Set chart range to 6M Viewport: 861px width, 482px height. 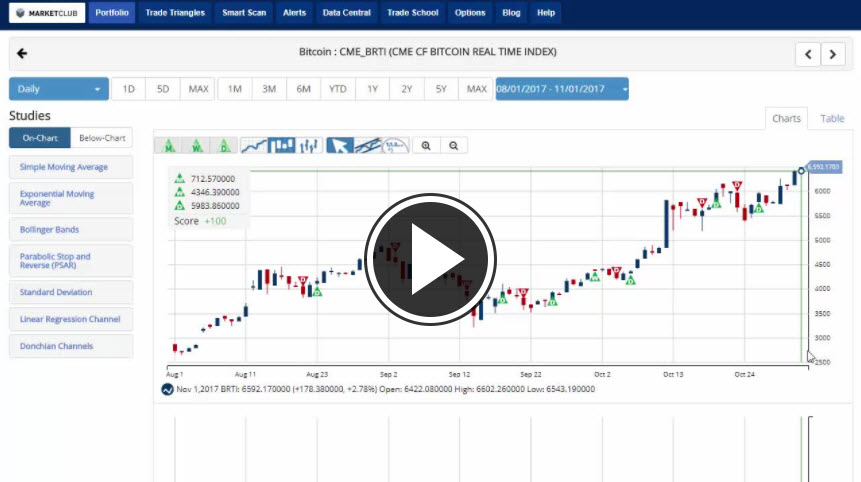tap(303, 89)
